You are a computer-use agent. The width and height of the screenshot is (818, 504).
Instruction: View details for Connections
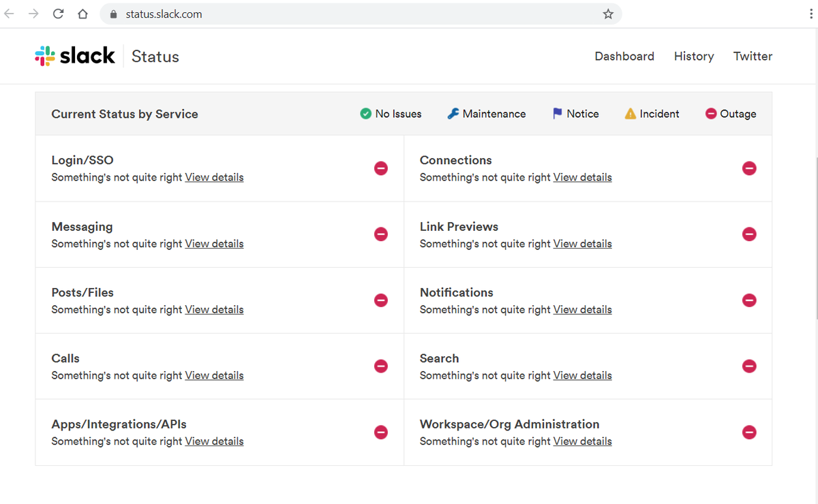click(x=582, y=177)
